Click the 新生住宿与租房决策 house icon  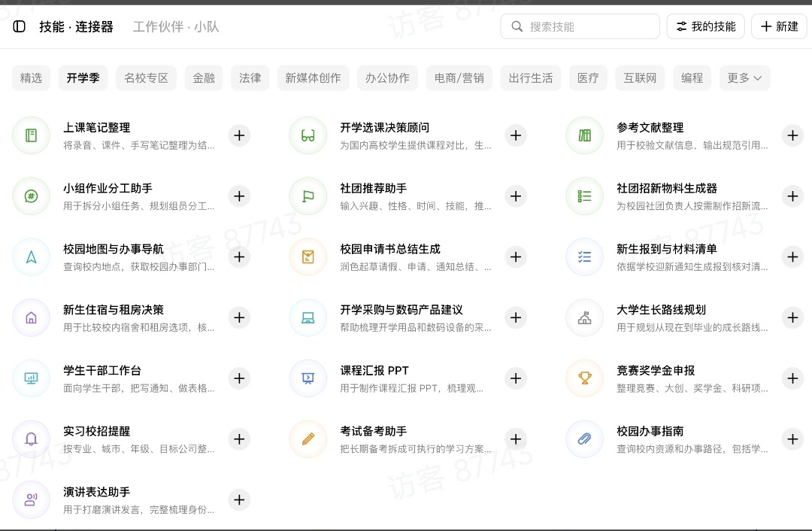click(31, 317)
